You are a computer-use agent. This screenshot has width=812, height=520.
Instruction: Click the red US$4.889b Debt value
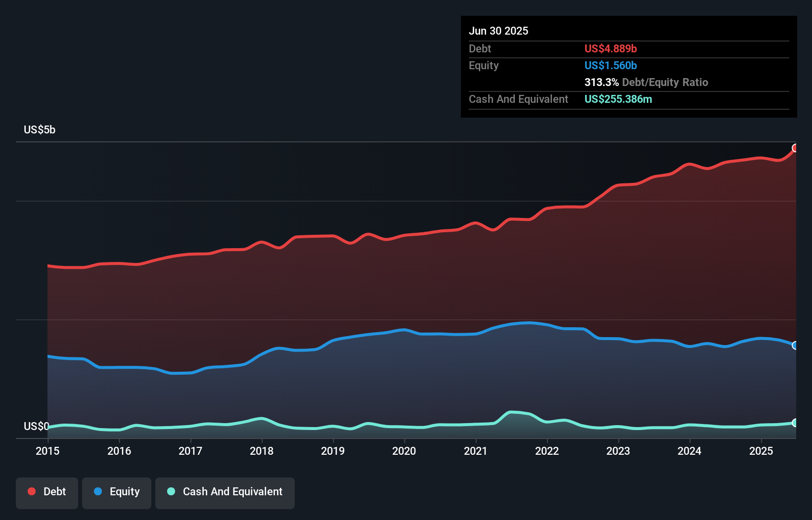click(x=611, y=48)
